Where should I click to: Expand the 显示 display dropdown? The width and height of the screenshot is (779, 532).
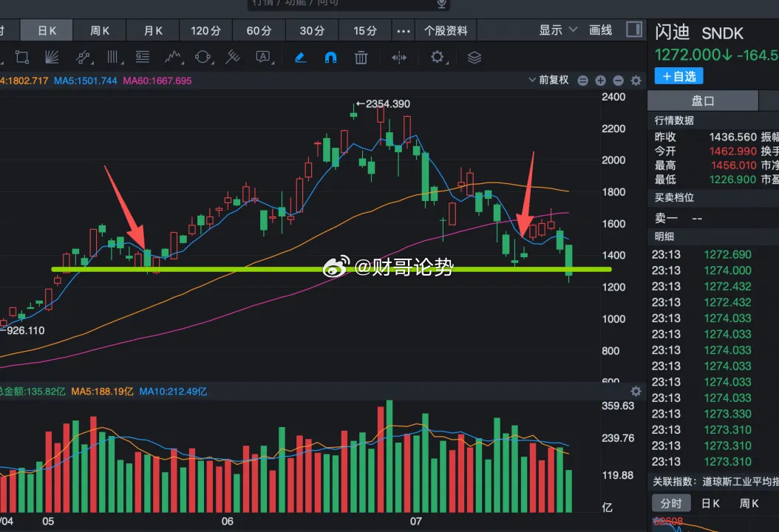(559, 30)
